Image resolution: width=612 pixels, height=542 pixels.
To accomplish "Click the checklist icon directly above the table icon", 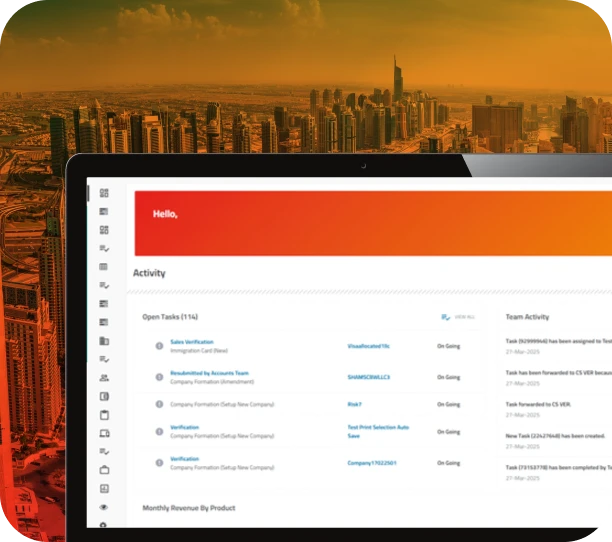I will pyautogui.click(x=104, y=248).
